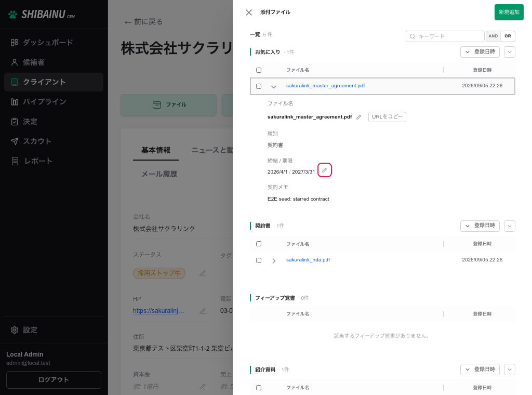Open 登録日時 sort dropdown in 契約書 section
532x395 pixels.
click(x=480, y=226)
